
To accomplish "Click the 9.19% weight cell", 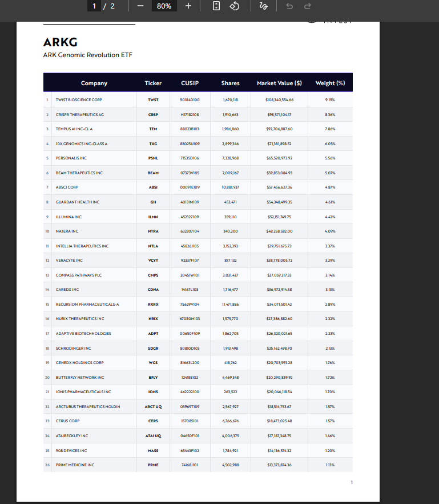I will click(x=330, y=100).
